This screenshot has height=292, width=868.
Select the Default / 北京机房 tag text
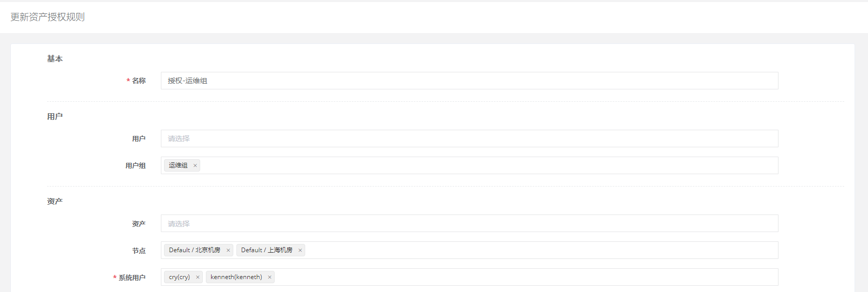pyautogui.click(x=194, y=250)
